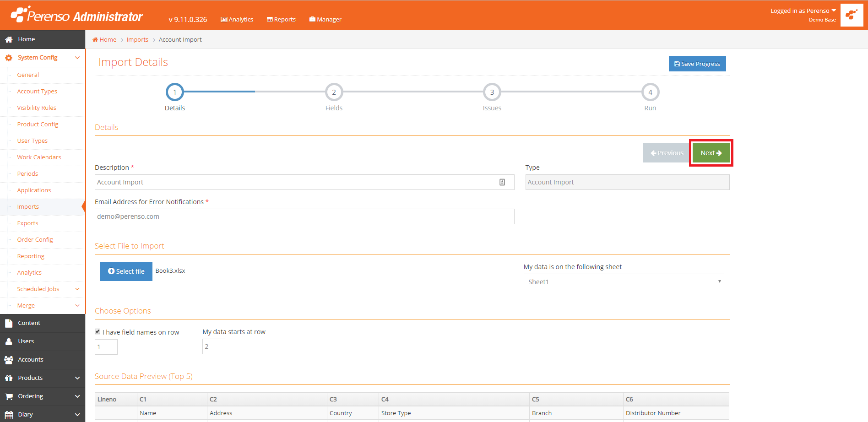Click the System Config gear icon
Image resolution: width=868 pixels, height=422 pixels.
[x=9, y=58]
